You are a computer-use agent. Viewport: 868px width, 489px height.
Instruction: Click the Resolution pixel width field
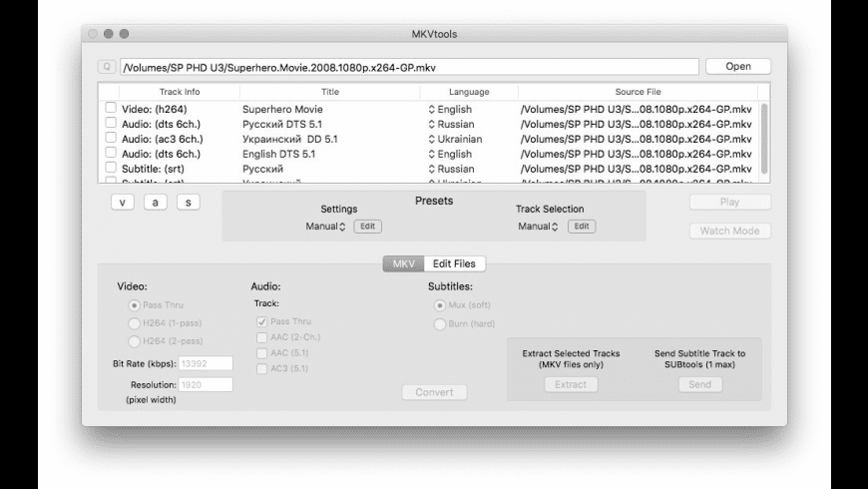tap(206, 385)
